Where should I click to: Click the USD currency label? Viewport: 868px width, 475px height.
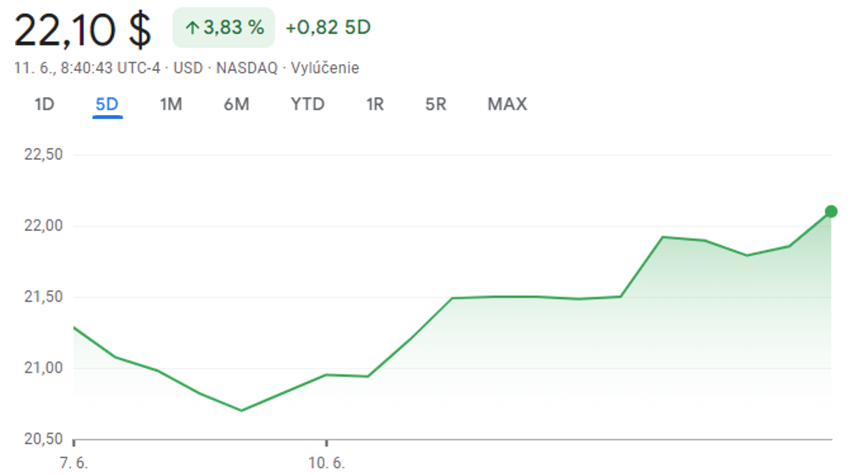coord(188,68)
